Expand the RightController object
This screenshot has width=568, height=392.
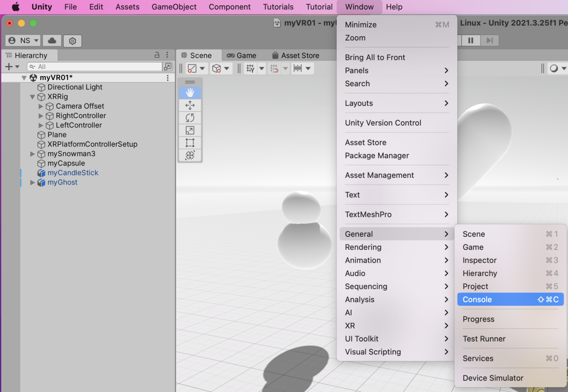41,116
